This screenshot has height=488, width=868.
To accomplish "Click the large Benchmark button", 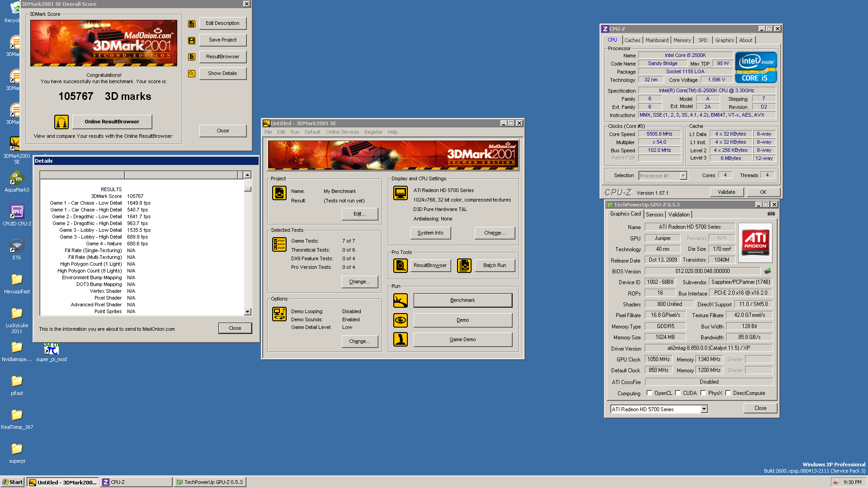I will point(463,300).
